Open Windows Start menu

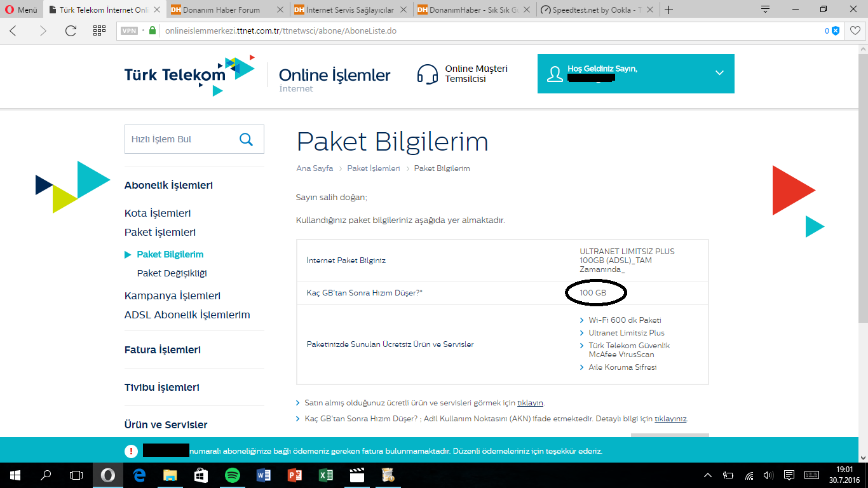(15, 475)
